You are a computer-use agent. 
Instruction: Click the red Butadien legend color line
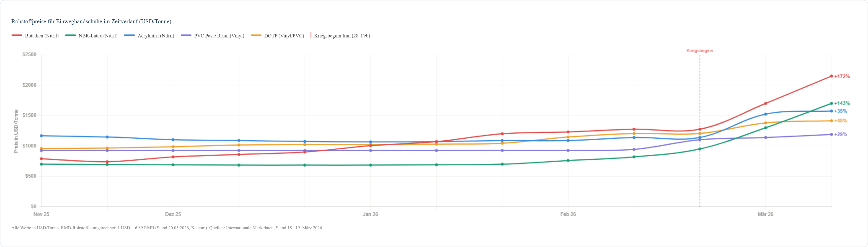pyautogui.click(x=17, y=35)
